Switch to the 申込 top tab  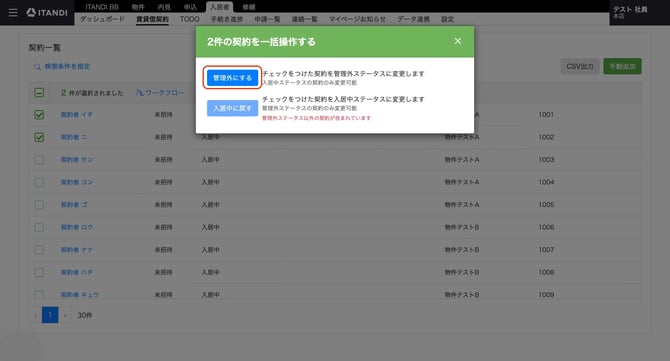(x=190, y=7)
